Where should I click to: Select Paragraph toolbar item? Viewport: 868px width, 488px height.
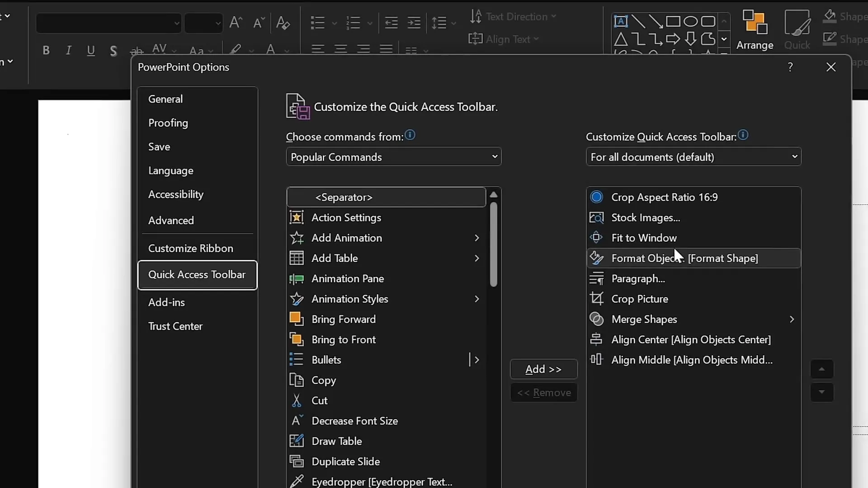[693, 278]
